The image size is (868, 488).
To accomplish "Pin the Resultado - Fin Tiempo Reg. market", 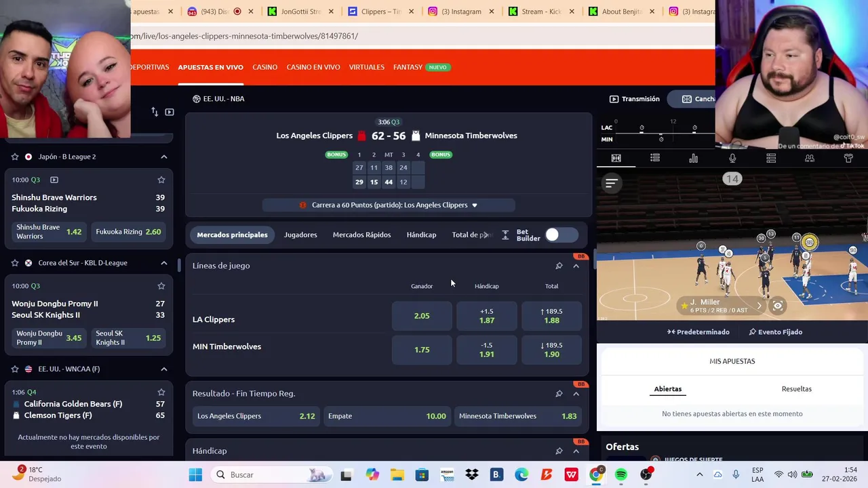I will pyautogui.click(x=559, y=394).
